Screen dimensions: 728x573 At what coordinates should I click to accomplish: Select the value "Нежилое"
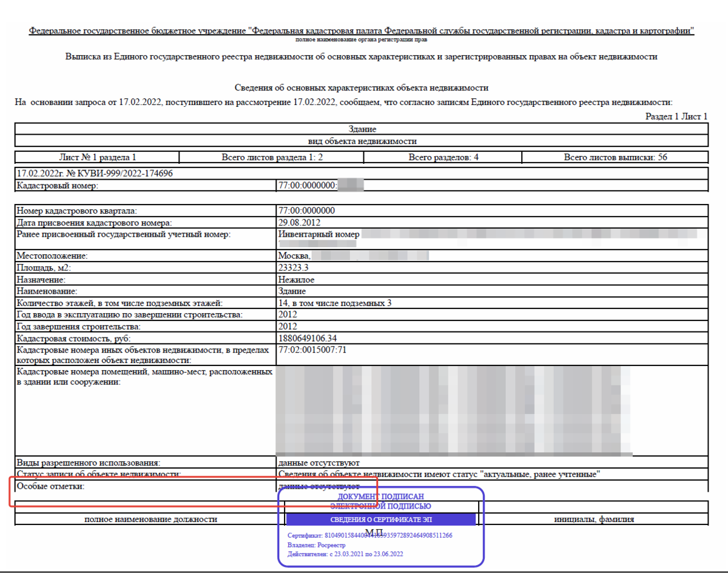296,280
